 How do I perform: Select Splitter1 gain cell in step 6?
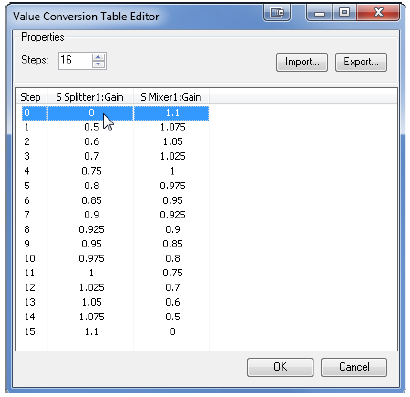tap(91, 200)
